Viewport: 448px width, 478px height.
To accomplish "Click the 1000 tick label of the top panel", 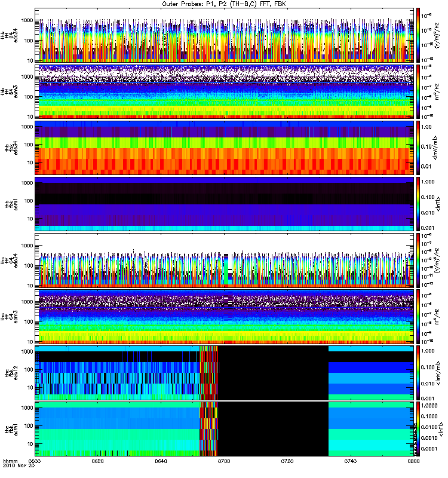I will [27, 20].
